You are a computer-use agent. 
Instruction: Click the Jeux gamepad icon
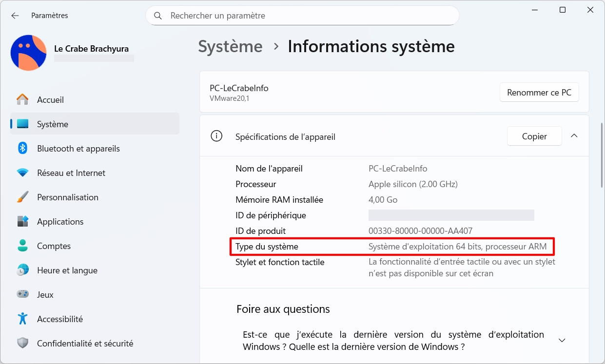[22, 295]
